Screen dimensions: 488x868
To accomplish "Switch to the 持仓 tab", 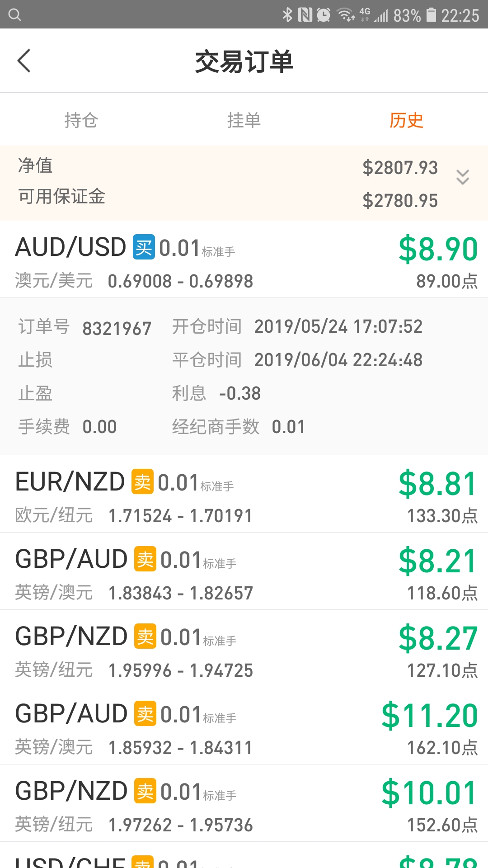I will coord(81,120).
